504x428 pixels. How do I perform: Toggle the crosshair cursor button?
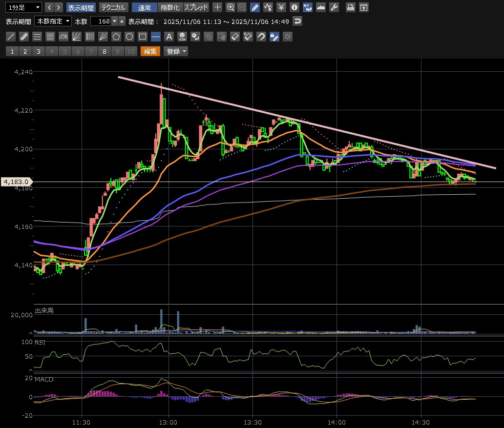pyautogui.click(x=217, y=7)
